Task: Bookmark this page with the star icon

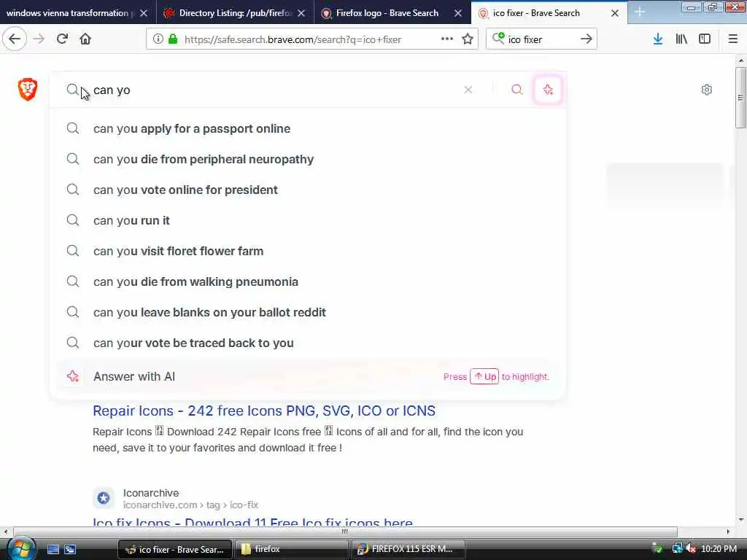Action: (468, 39)
